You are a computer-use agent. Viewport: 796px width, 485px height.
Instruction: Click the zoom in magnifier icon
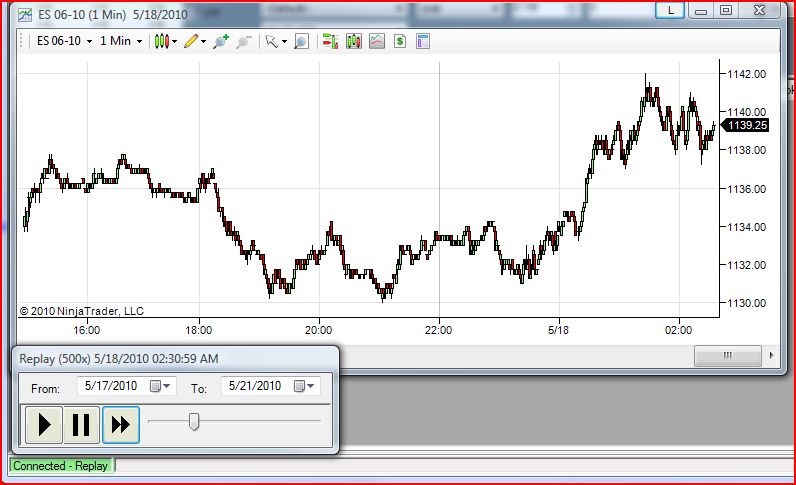click(x=221, y=41)
